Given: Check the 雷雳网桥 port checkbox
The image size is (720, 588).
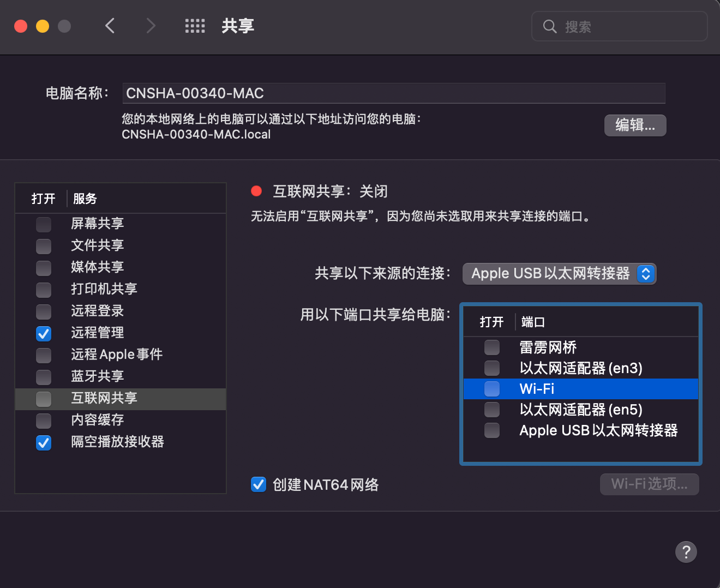Looking at the screenshot, I should point(492,347).
